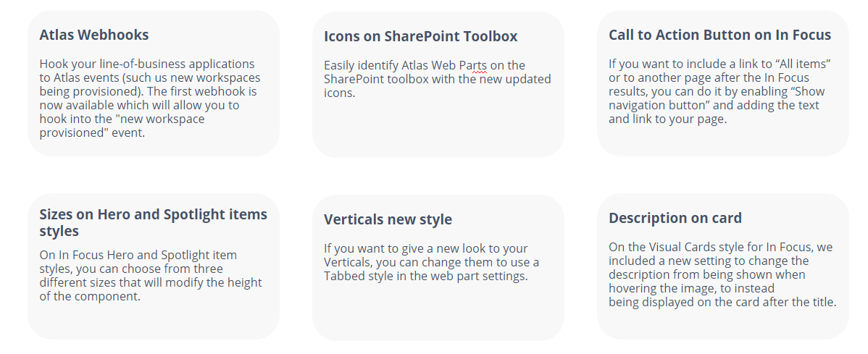868x354 pixels.
Task: Click blank area below Hero sizes description
Action: tap(154, 321)
